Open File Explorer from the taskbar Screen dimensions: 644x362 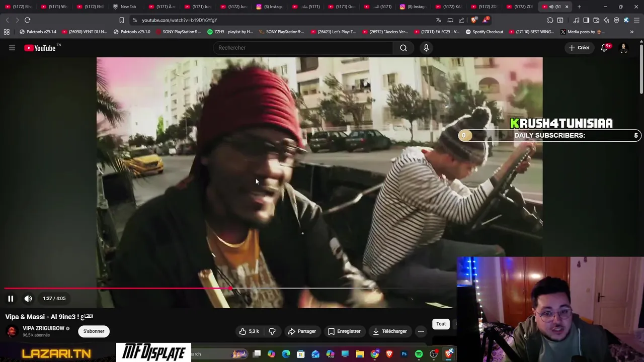tap(360, 354)
